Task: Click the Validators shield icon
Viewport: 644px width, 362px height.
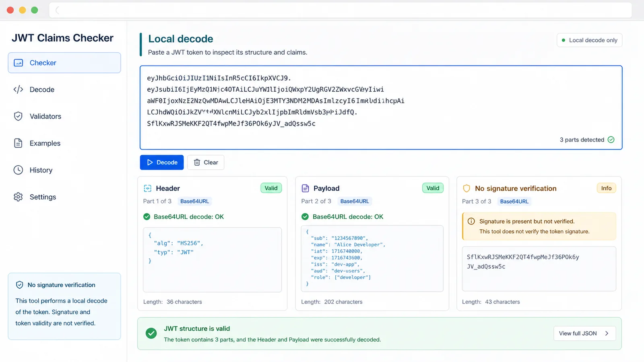Action: pos(18,116)
